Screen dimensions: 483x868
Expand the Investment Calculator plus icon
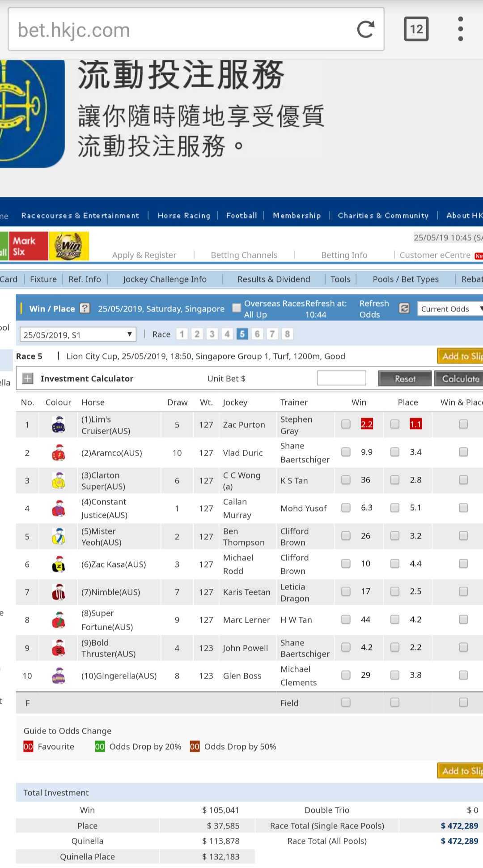(x=28, y=378)
